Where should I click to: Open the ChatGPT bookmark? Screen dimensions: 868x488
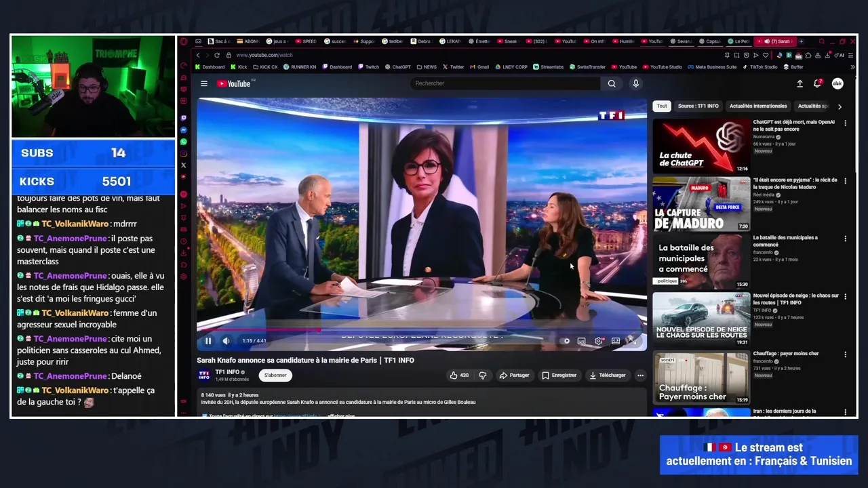(398, 67)
